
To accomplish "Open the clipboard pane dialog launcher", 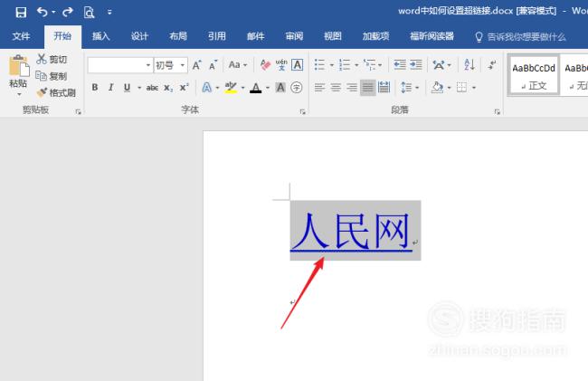I will click(78, 111).
